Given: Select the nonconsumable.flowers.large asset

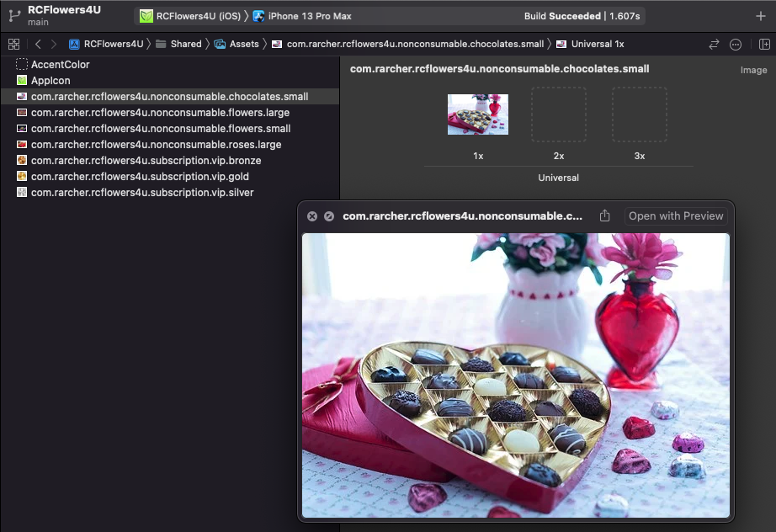Looking at the screenshot, I should (170, 112).
